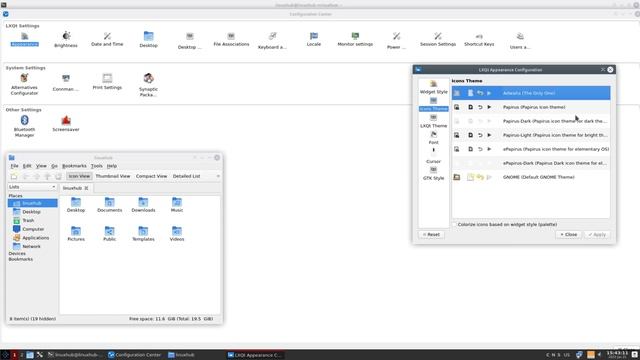The width and height of the screenshot is (640, 360).
Task: Open new tab with toolbar folder icon
Action: pyautogui.click(x=14, y=176)
